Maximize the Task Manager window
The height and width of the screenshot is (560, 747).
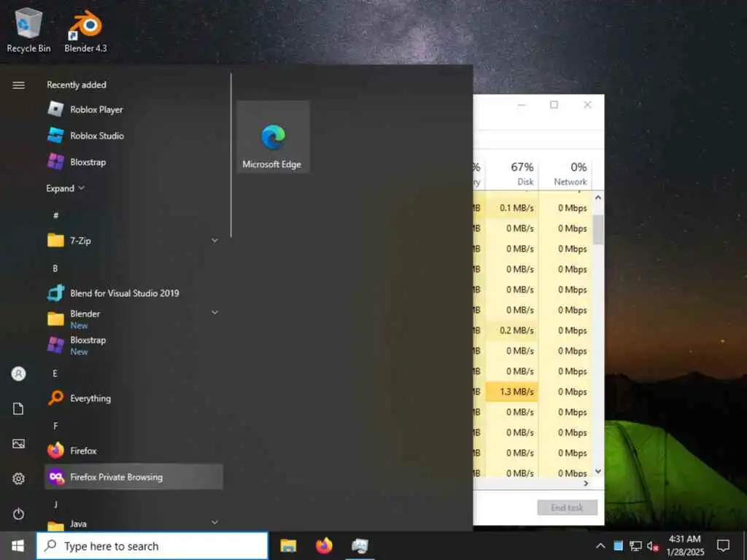tap(554, 105)
